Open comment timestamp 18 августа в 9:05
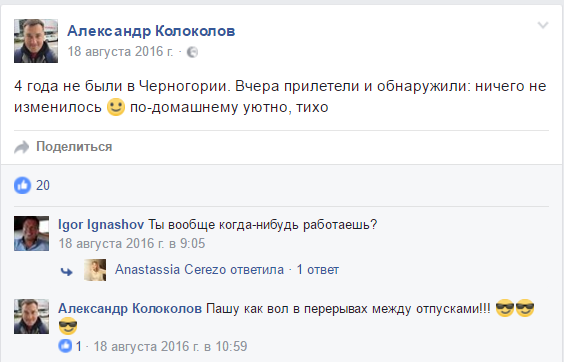Screen dimensions: 564x362 132,244
